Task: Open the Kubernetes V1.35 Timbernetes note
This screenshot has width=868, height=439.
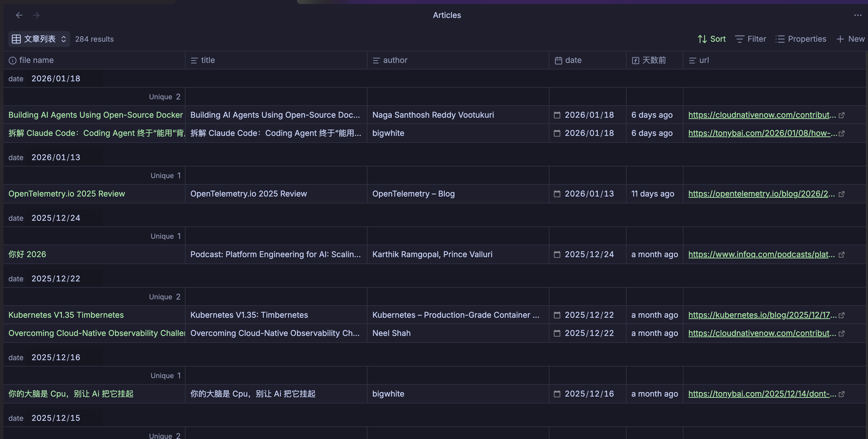Action: click(x=66, y=315)
